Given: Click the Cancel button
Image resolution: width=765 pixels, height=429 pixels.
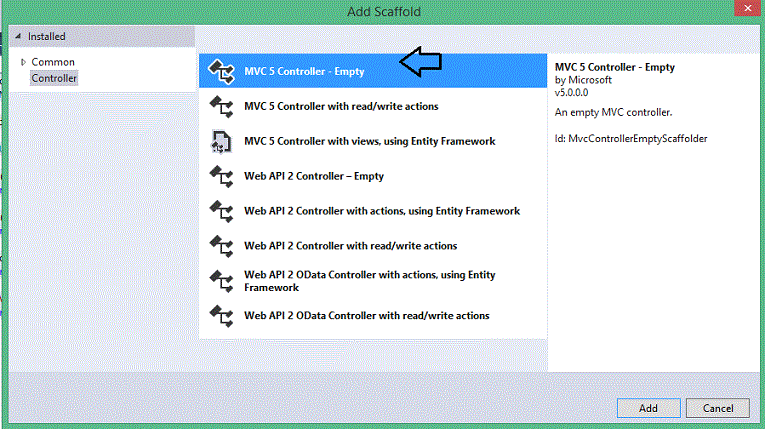Looking at the screenshot, I should pyautogui.click(x=718, y=408).
